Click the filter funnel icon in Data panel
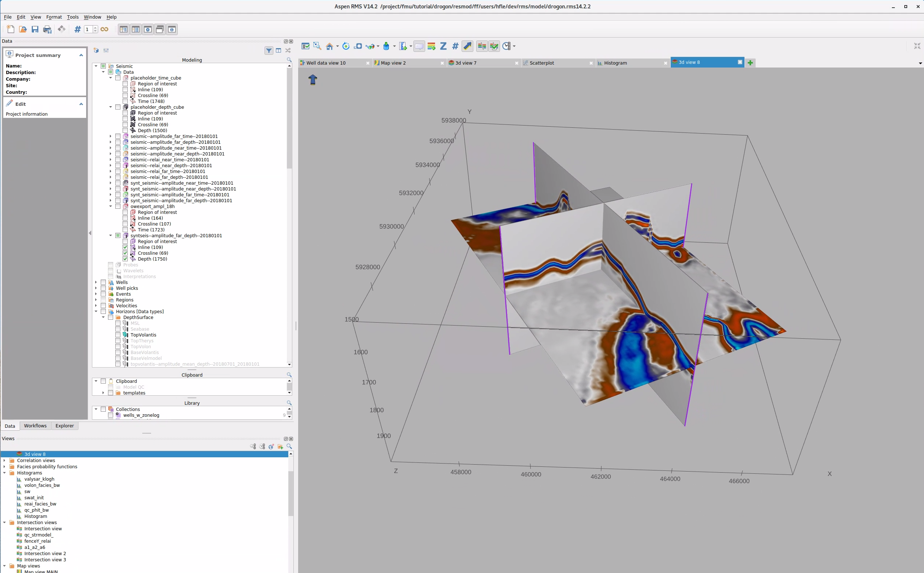This screenshot has height=573, width=924. pyautogui.click(x=269, y=50)
